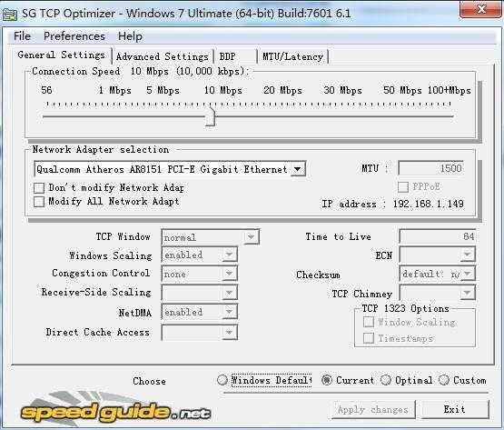Switch to the Advanced Settings tab
This screenshot has width=504, height=430.
(x=163, y=57)
